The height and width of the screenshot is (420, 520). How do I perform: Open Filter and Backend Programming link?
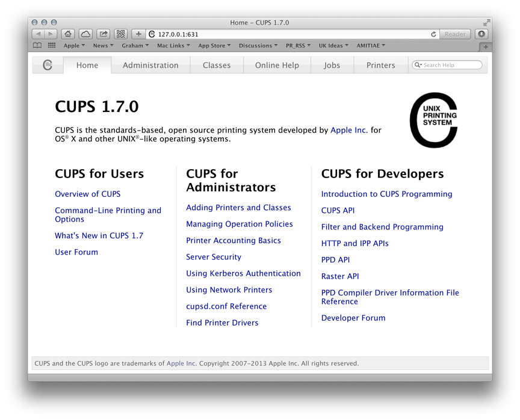point(382,227)
